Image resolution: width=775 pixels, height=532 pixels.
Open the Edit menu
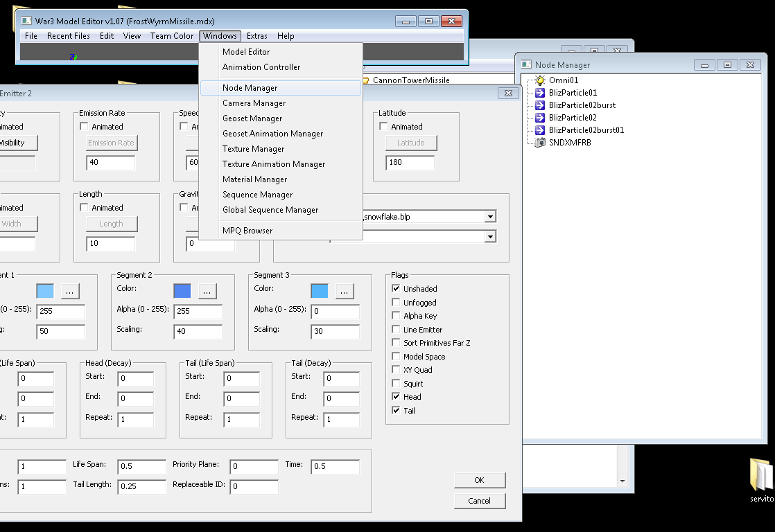tap(107, 36)
